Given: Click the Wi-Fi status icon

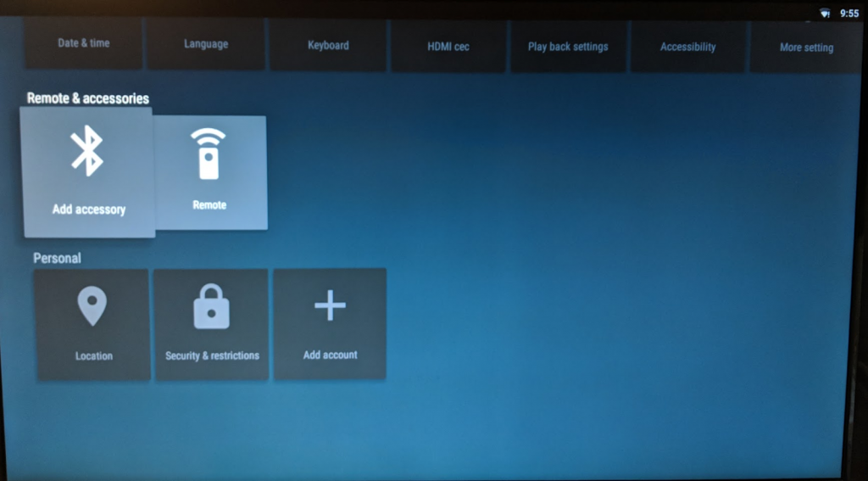Looking at the screenshot, I should [825, 14].
